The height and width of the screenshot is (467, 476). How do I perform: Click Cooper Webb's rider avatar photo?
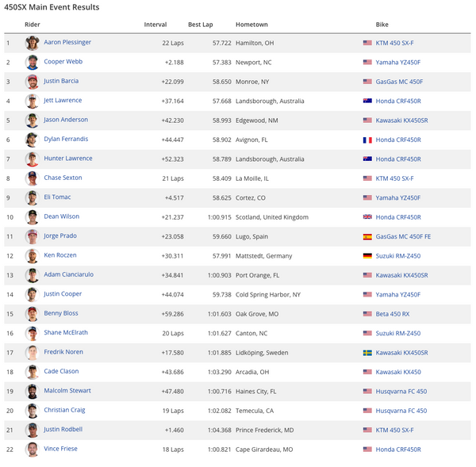[32, 62]
